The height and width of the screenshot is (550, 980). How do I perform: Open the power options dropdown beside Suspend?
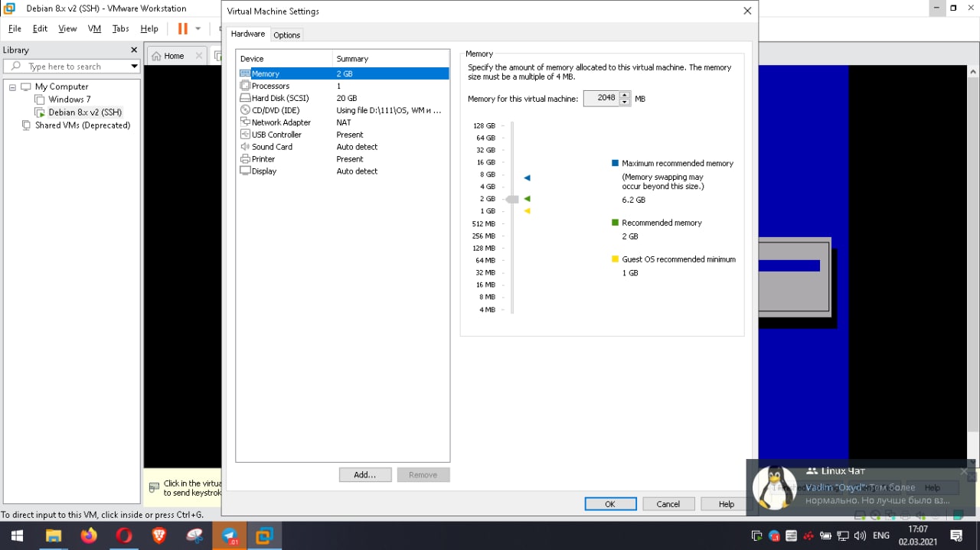tap(198, 28)
